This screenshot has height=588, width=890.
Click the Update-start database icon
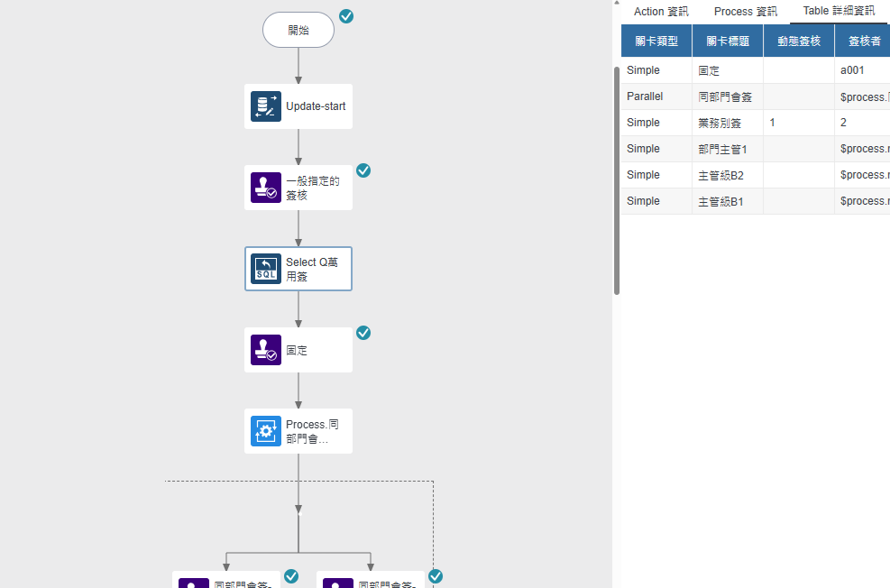click(x=265, y=106)
